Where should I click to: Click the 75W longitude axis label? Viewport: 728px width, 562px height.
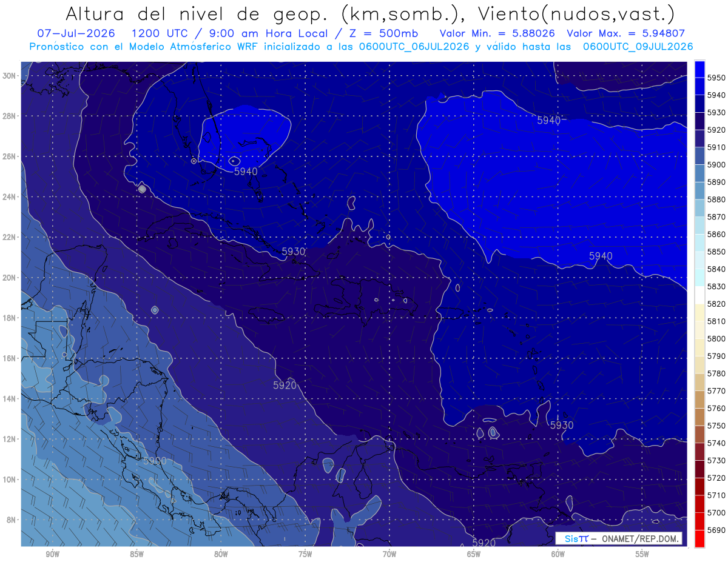[x=305, y=554]
